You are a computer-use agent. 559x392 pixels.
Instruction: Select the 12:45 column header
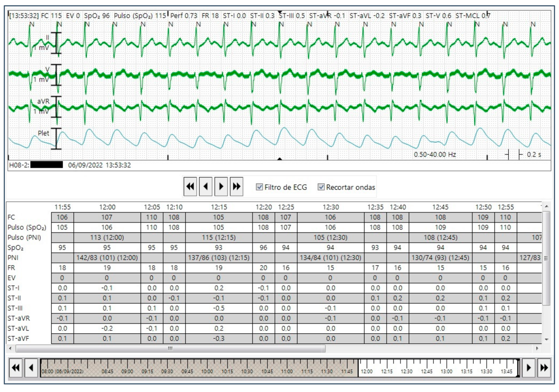click(440, 207)
